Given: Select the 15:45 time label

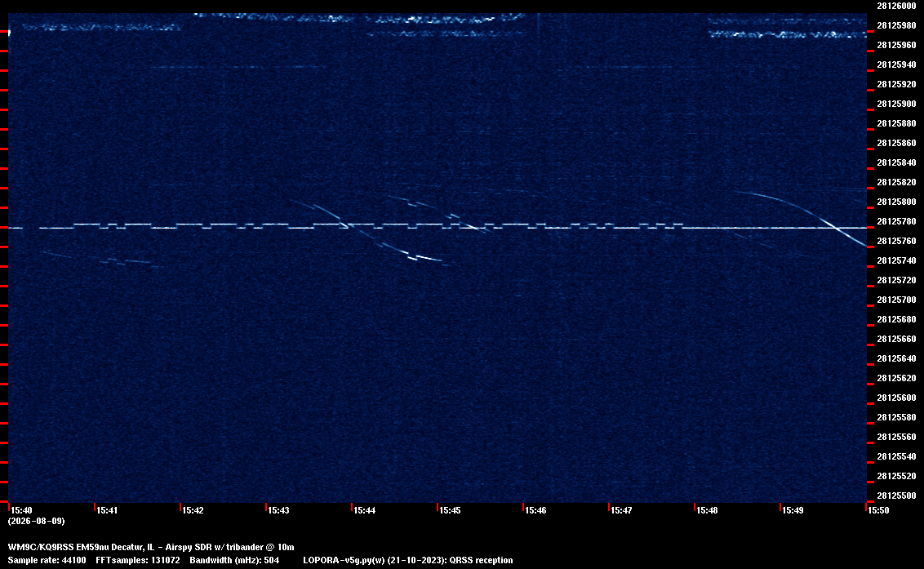Looking at the screenshot, I should 450,510.
